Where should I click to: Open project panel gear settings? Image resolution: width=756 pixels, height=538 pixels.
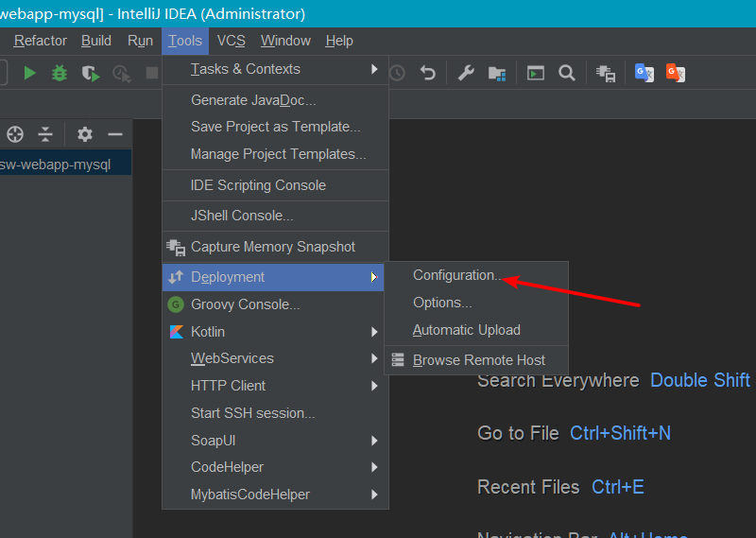[x=85, y=134]
